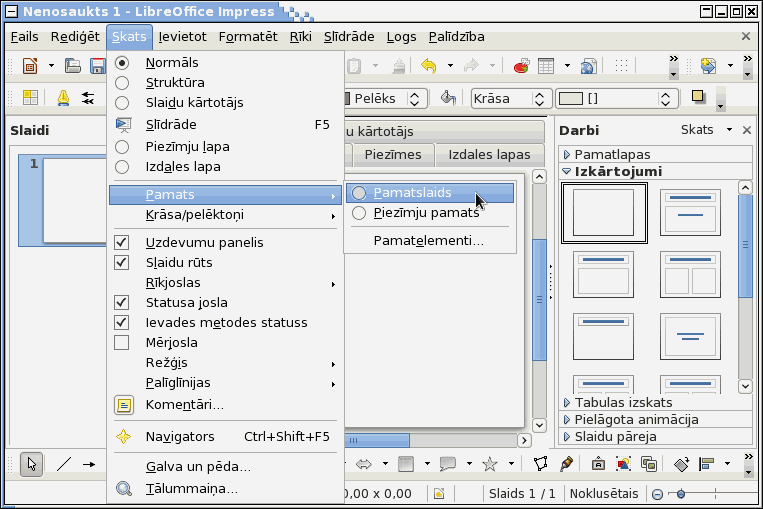Select the Line drawing tool
The image size is (763, 509).
coord(64,464)
